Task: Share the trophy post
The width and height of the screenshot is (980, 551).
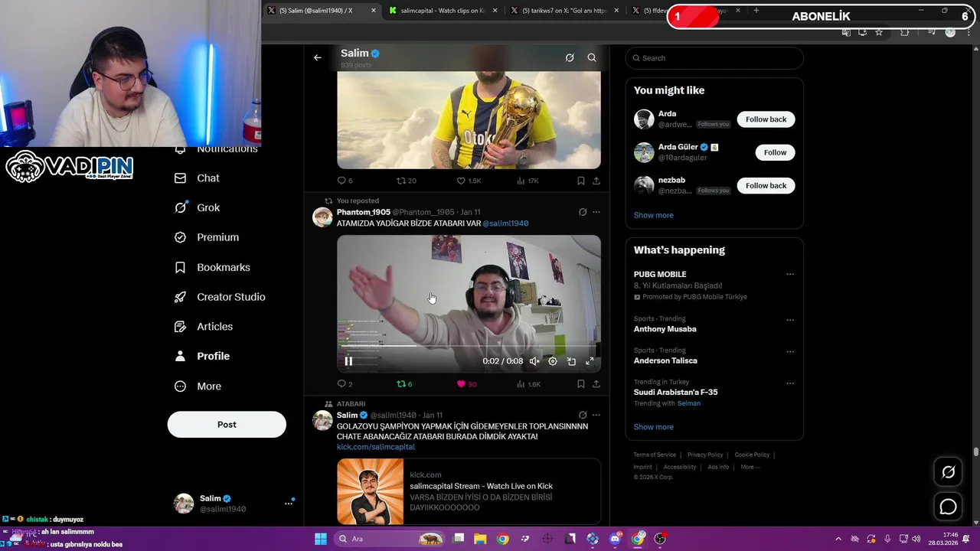Action: [x=596, y=181]
